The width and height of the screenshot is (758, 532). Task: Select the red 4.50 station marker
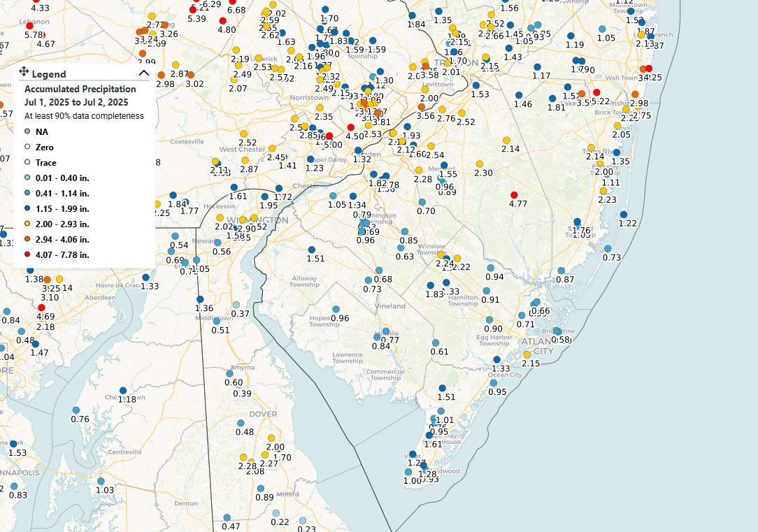coord(351,127)
